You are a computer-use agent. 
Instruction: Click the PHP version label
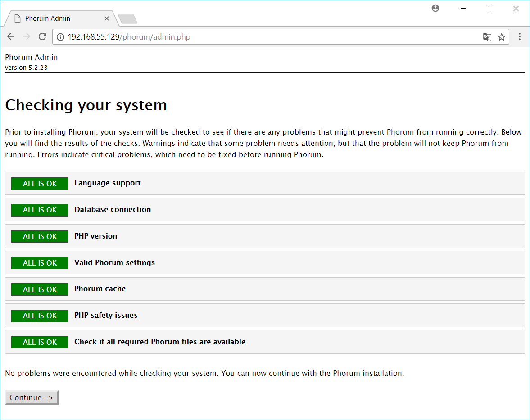tap(95, 236)
